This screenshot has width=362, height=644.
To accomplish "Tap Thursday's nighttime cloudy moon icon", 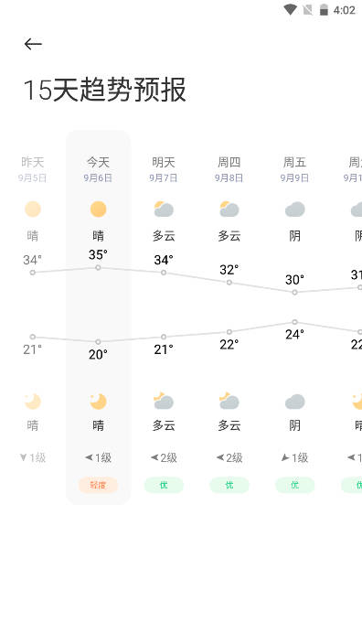I will click(x=229, y=402).
